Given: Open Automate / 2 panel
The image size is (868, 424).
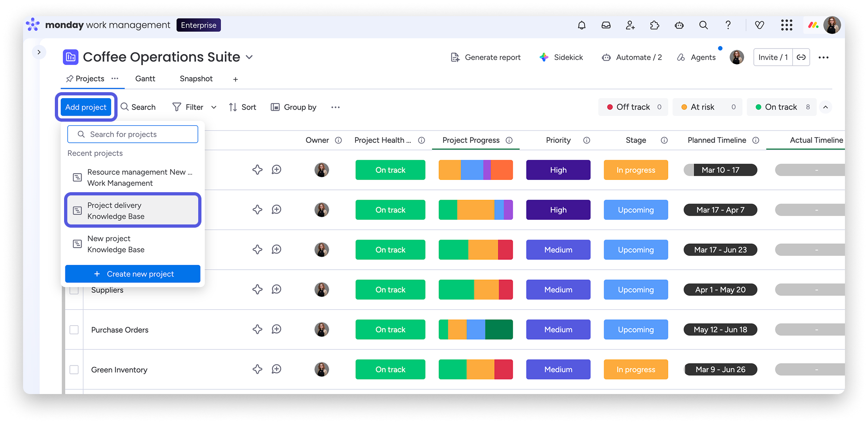Looking at the screenshot, I should tap(632, 57).
